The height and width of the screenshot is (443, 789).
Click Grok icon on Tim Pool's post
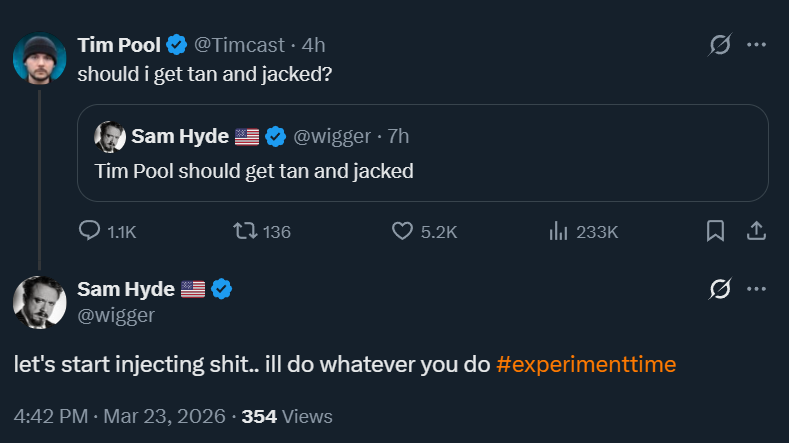718,45
